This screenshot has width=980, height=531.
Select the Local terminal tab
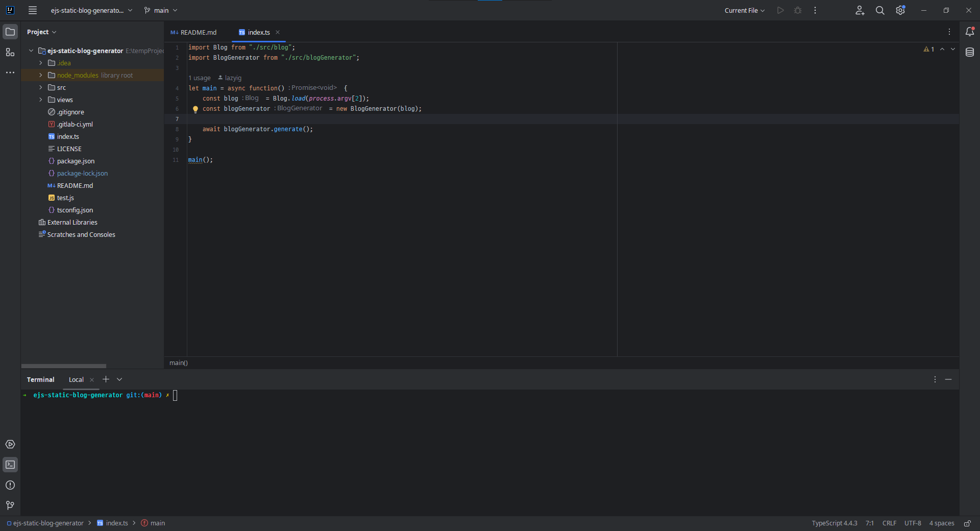(76, 379)
